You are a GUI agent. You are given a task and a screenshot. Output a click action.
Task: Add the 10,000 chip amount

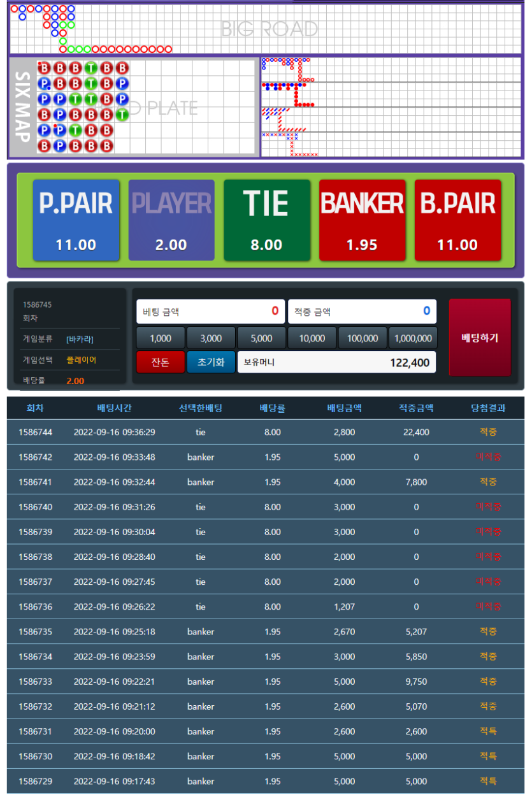(312, 338)
